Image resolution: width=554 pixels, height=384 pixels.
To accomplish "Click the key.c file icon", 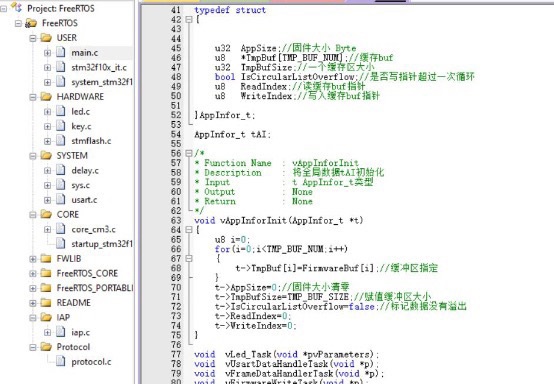I will tap(61, 126).
